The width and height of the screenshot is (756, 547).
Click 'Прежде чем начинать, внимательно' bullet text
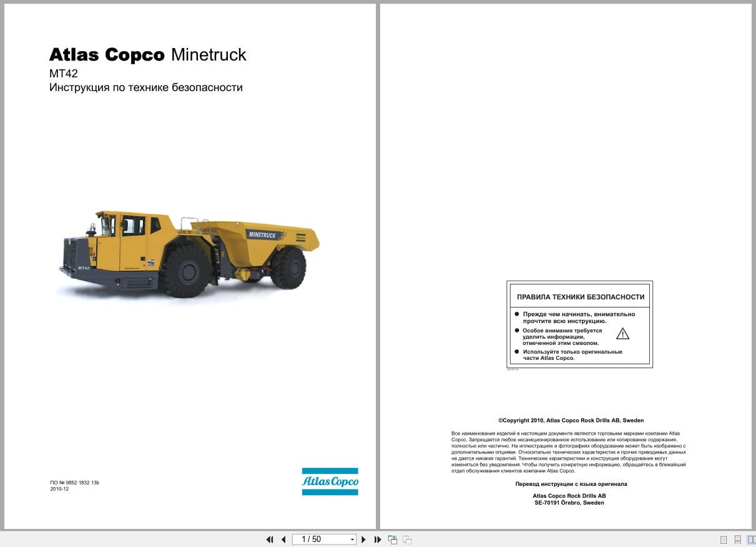[579, 314]
